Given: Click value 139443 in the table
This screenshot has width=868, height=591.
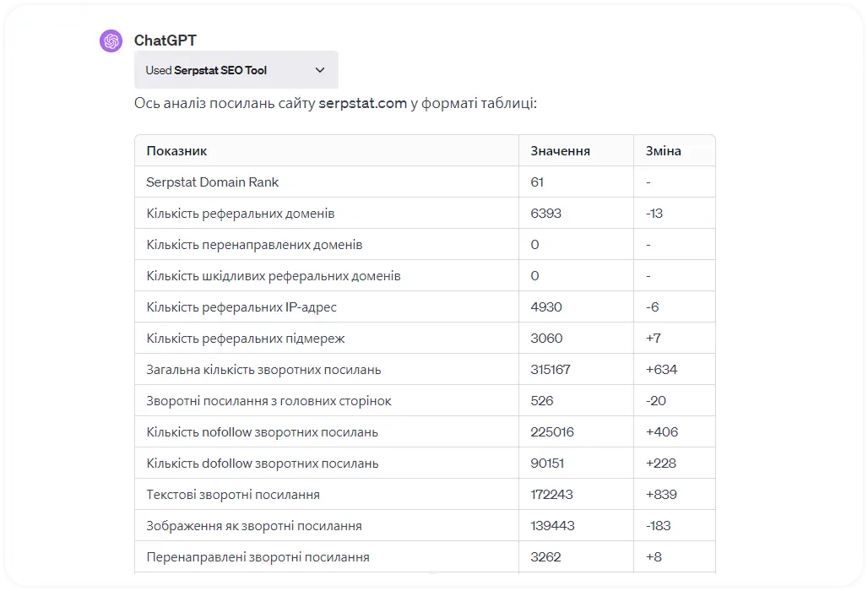Looking at the screenshot, I should point(552,526).
